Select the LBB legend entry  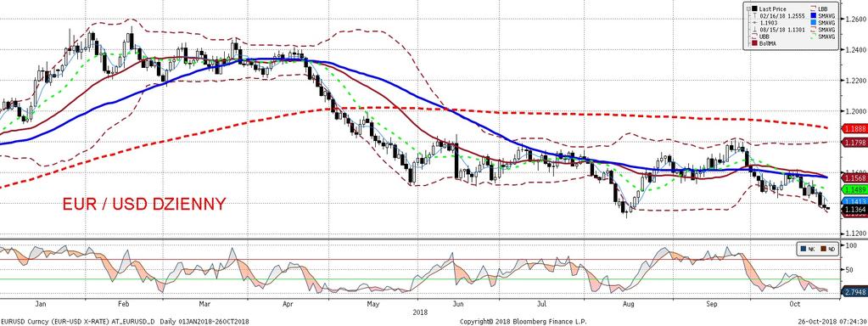(819, 8)
